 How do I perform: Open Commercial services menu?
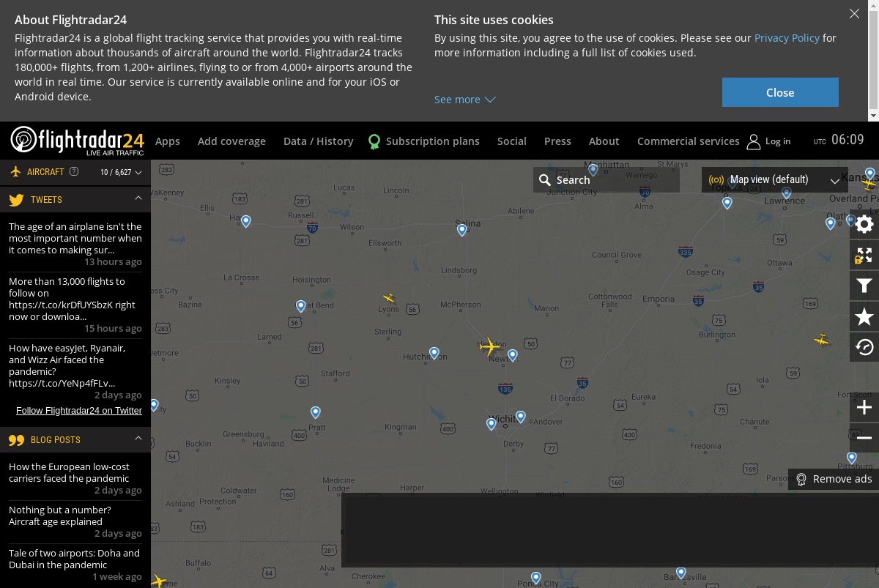tap(689, 141)
